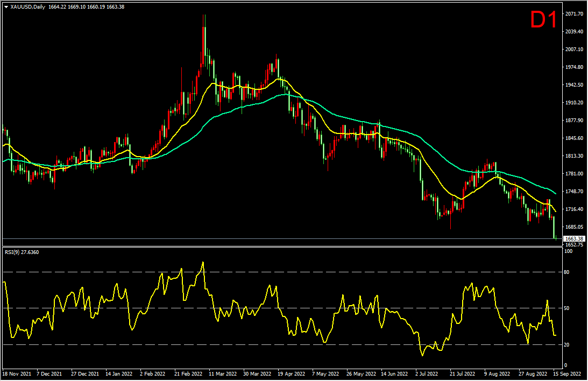
Task: Click the divider between price and RSI panes
Action: tap(282, 247)
